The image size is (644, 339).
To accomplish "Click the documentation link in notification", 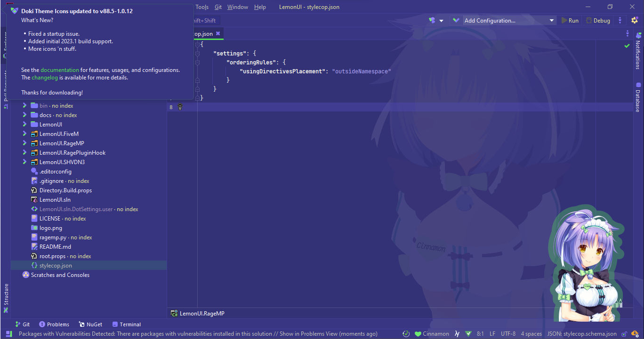I will [59, 70].
